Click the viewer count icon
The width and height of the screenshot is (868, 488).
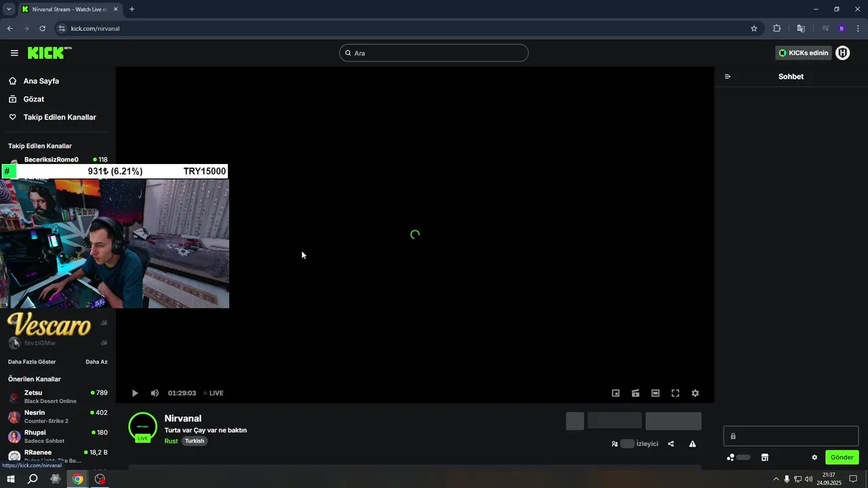tap(614, 444)
